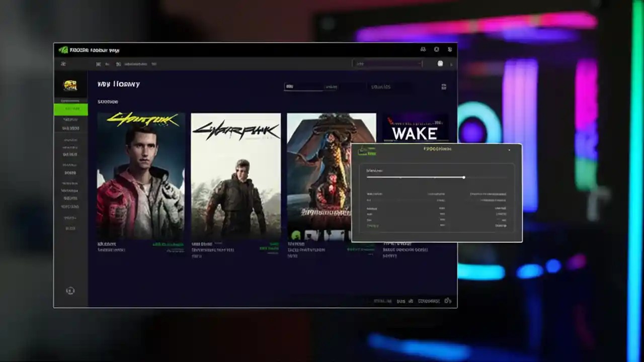The height and width of the screenshot is (362, 644).
Task: Click the filter icon above the game grid
Action: tap(444, 86)
